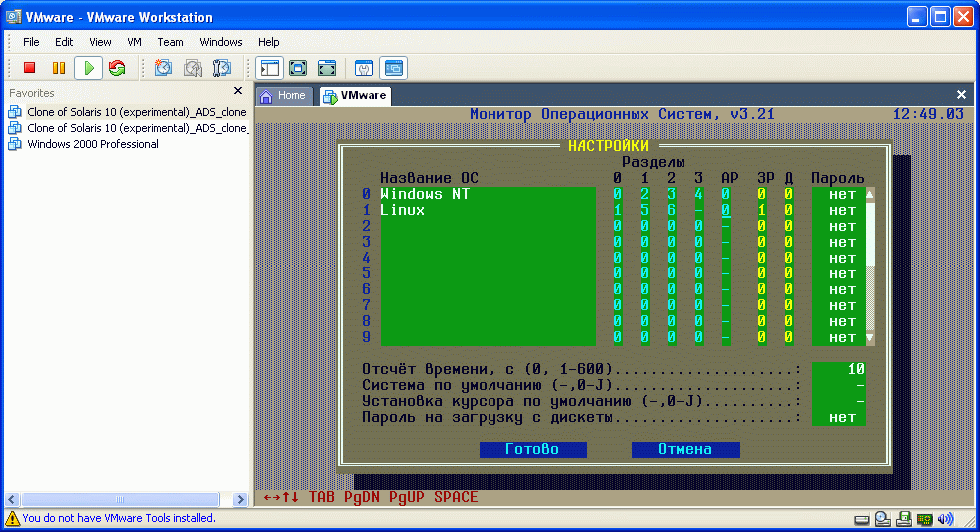Open the File menu
The image size is (980, 532).
click(31, 42)
